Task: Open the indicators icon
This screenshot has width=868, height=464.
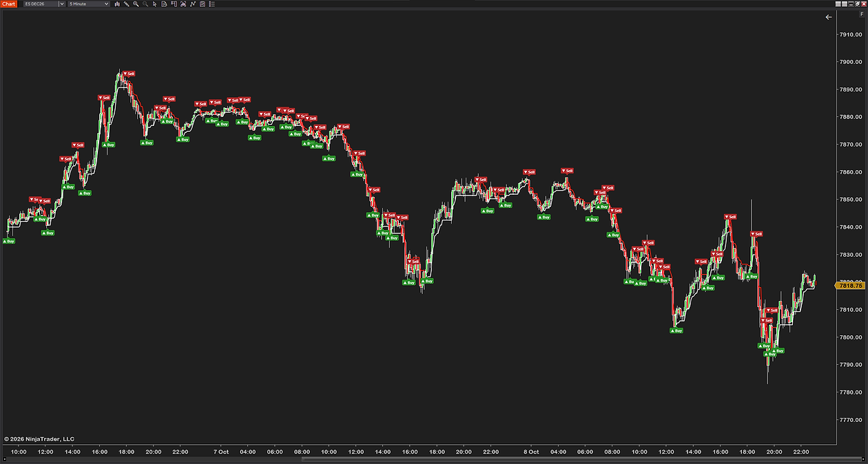Action: pyautogui.click(x=193, y=4)
